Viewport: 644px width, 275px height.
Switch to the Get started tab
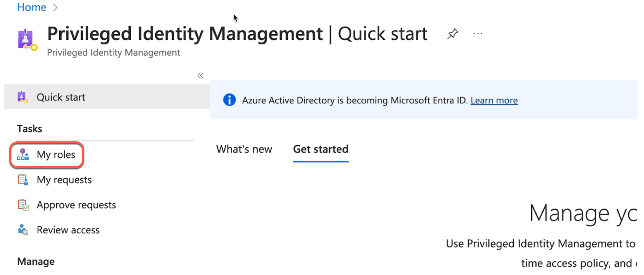(321, 149)
